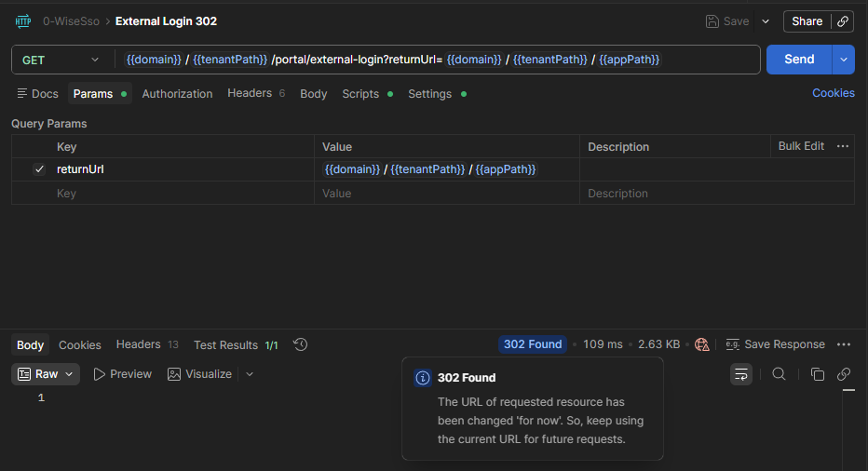This screenshot has height=471, width=868.
Task: Copy the response body to clipboard
Action: click(x=817, y=374)
